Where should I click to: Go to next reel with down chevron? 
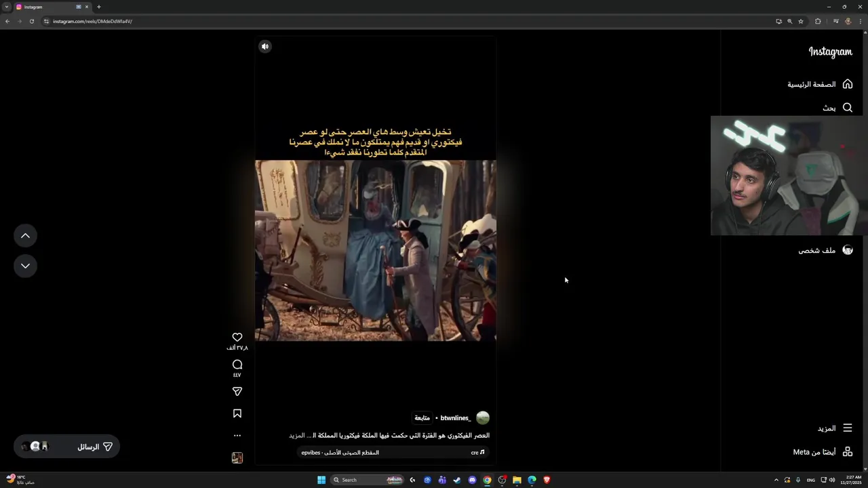pos(25,266)
